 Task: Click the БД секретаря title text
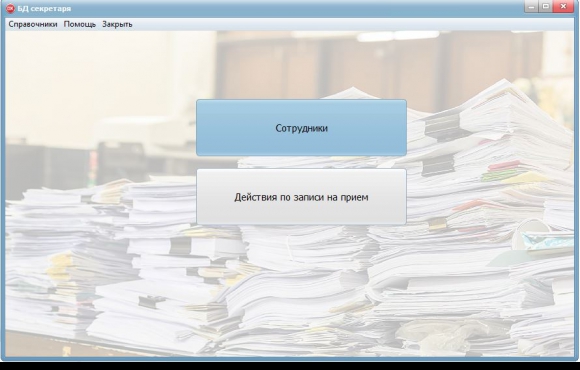(44, 8)
